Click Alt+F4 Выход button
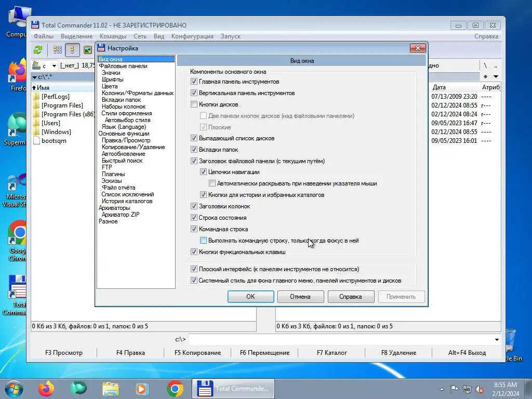This screenshot has height=399, width=532. 467,353
